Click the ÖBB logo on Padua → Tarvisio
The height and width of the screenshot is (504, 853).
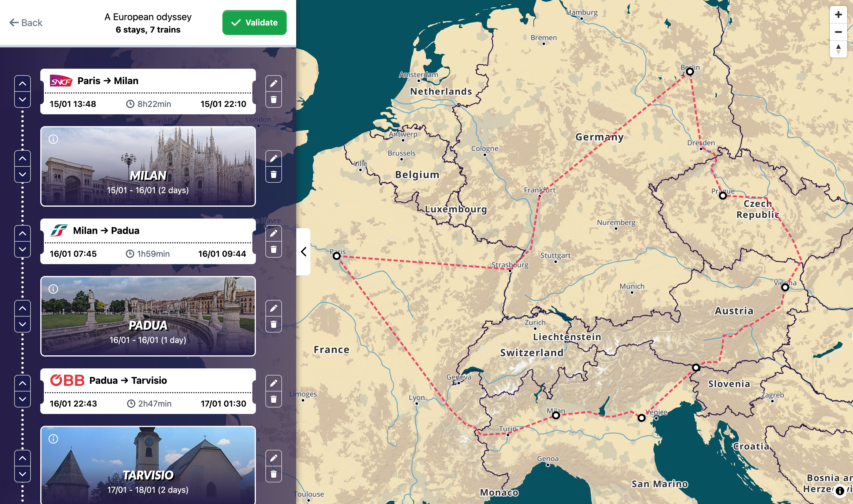[x=67, y=381]
